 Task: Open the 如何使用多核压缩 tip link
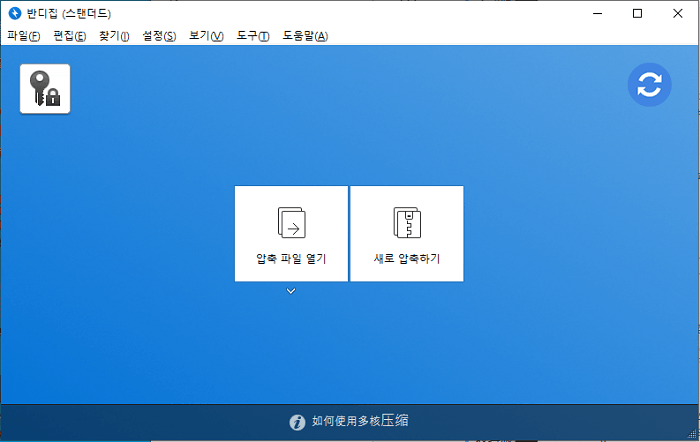click(360, 421)
